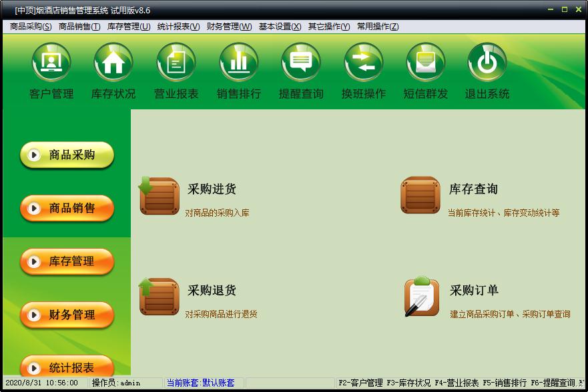This screenshot has height=392, width=588.
Task: Open the 财务管理(W) menu
Action: pos(229,27)
